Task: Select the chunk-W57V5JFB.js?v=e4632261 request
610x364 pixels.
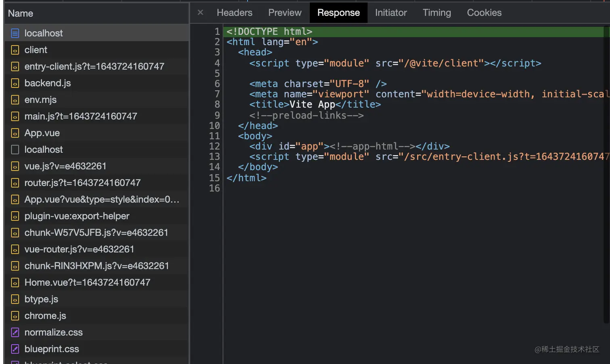Action: point(96,233)
